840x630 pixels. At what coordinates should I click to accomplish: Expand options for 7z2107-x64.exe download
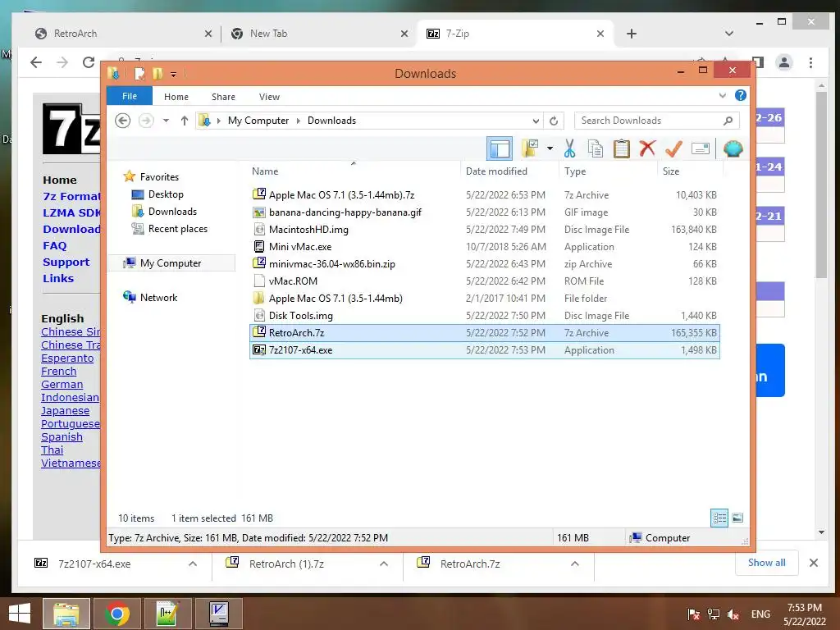tap(193, 564)
